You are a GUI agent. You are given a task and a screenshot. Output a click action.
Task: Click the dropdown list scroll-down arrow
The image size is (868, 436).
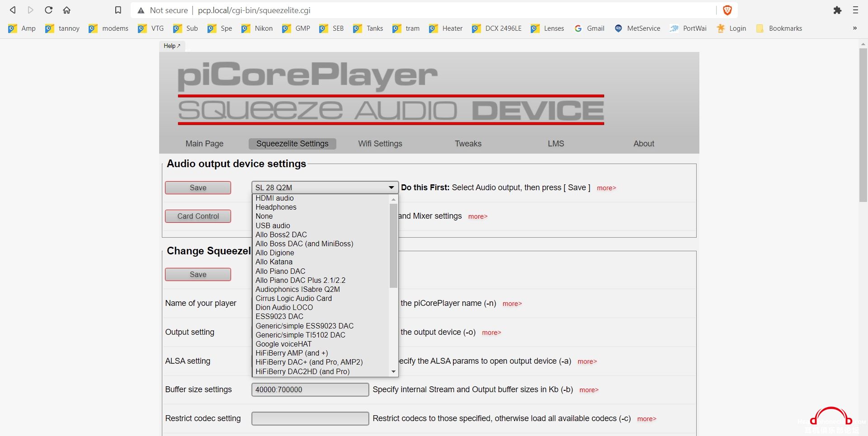393,371
